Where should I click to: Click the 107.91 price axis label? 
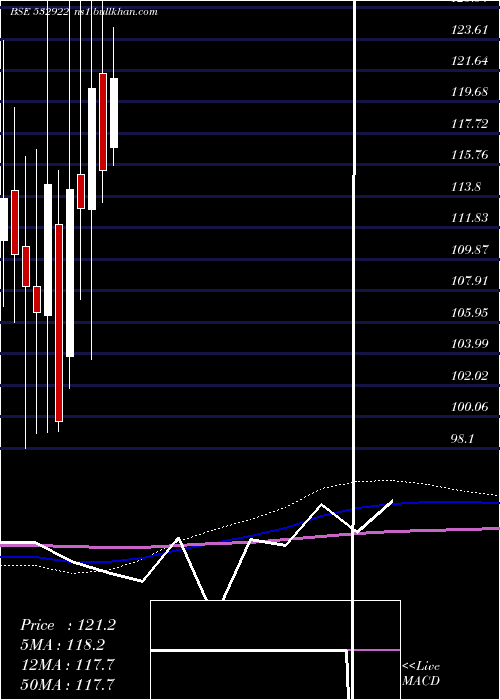[x=469, y=281]
